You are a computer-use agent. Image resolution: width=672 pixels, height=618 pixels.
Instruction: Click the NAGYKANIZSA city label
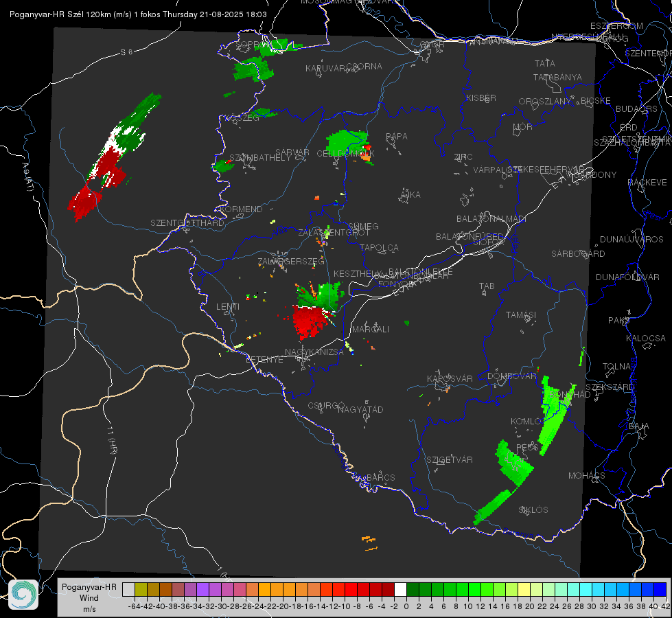tap(314, 352)
